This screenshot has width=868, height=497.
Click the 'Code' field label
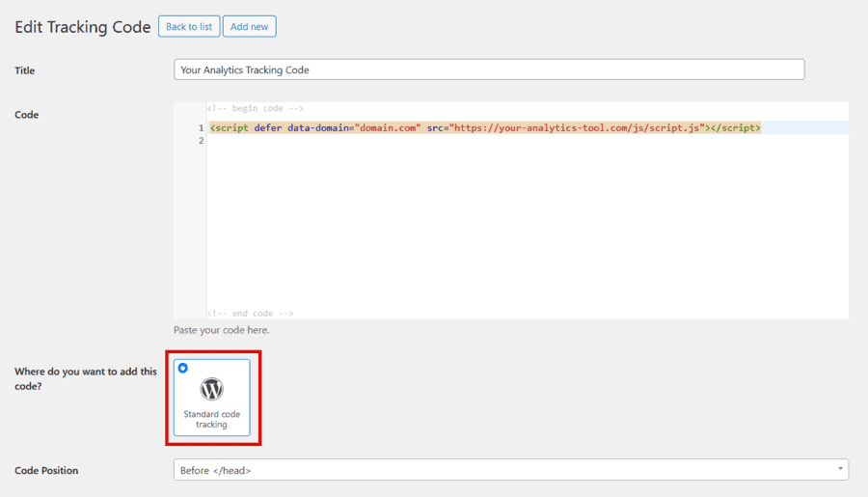point(27,115)
